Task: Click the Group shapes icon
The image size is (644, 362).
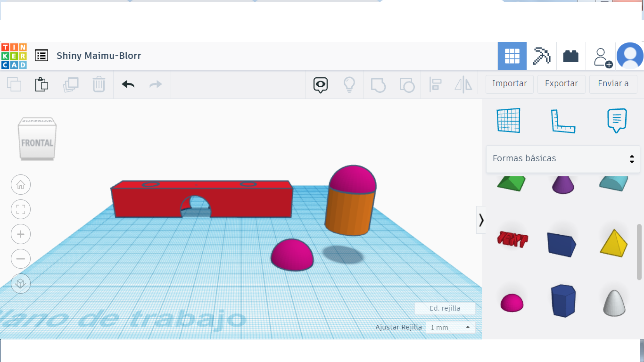Action: [378, 85]
